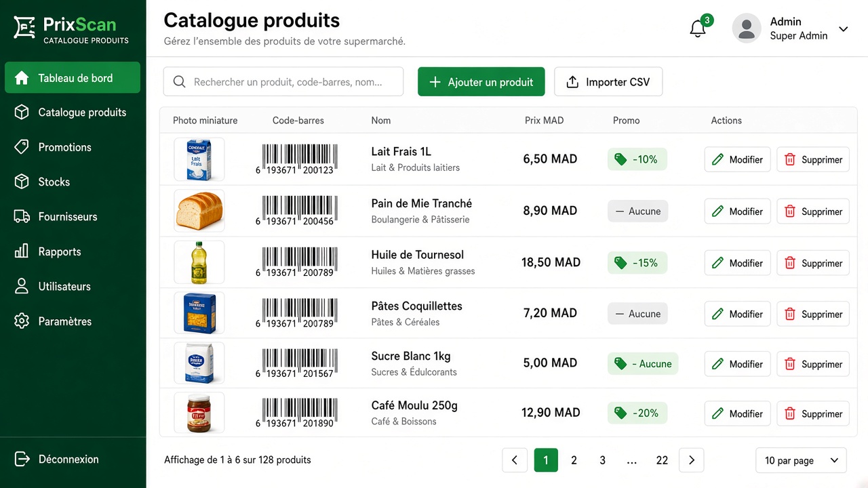The image size is (868, 488).
Task: Modifier the Café Moulu 250g product
Action: 738,413
